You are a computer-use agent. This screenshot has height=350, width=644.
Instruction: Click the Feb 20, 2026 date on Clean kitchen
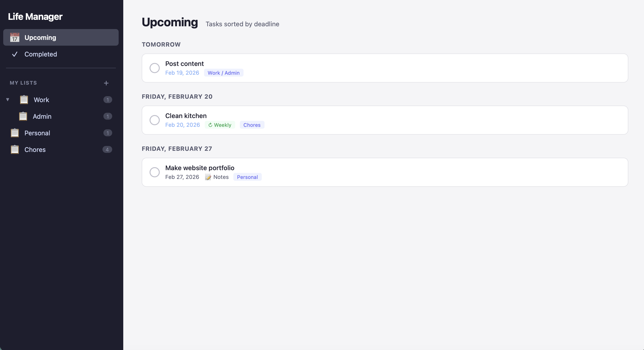click(x=183, y=125)
